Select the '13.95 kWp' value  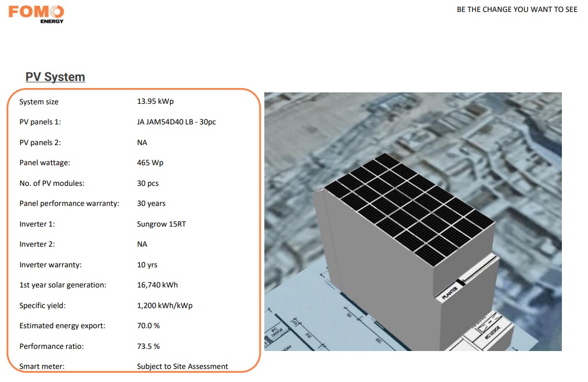(155, 101)
